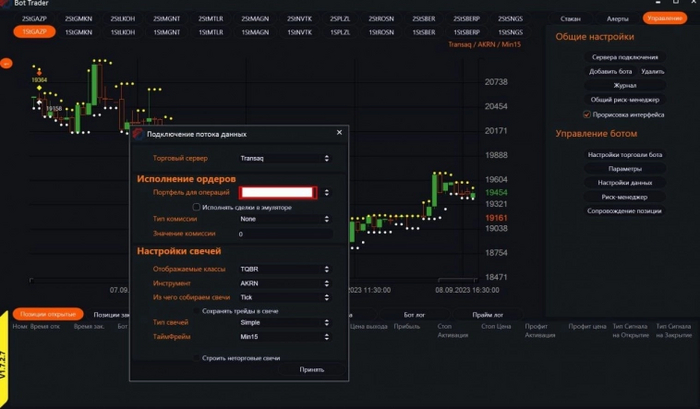Open the Торговый сервер Transaq dropdown
The image size is (700, 409).
tap(285, 158)
